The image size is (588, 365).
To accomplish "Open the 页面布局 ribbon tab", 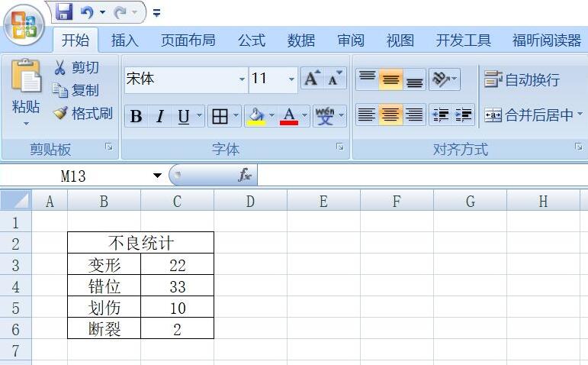I will [x=188, y=40].
